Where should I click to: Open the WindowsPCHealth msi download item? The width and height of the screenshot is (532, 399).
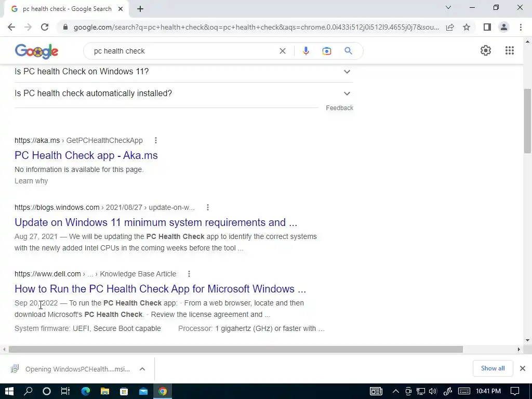(71, 369)
